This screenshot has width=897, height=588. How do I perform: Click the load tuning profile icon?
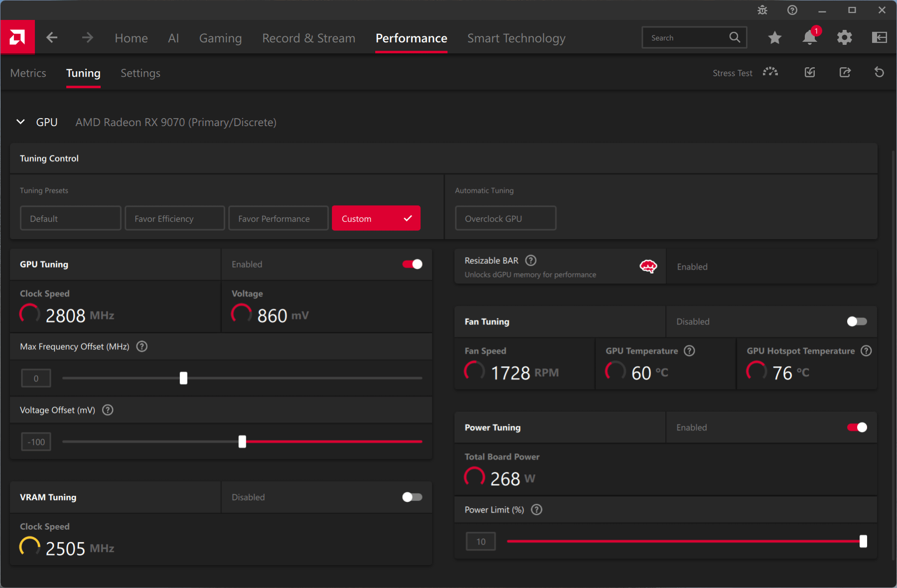810,72
